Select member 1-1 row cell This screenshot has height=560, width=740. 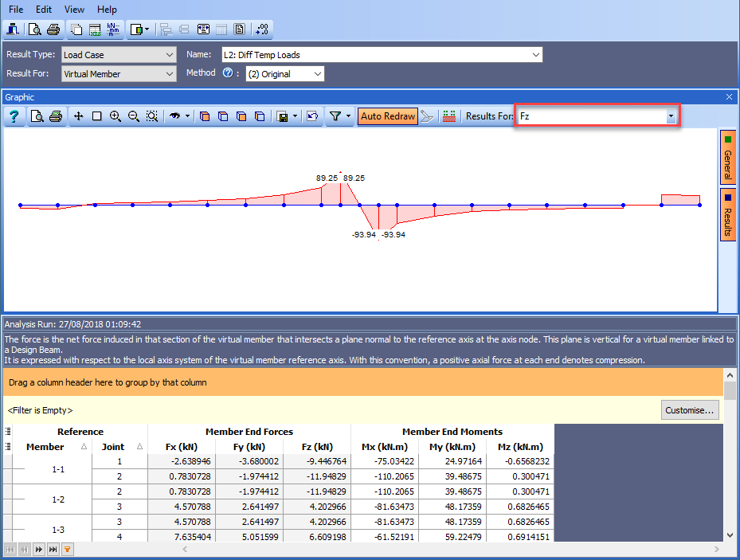pos(52,469)
